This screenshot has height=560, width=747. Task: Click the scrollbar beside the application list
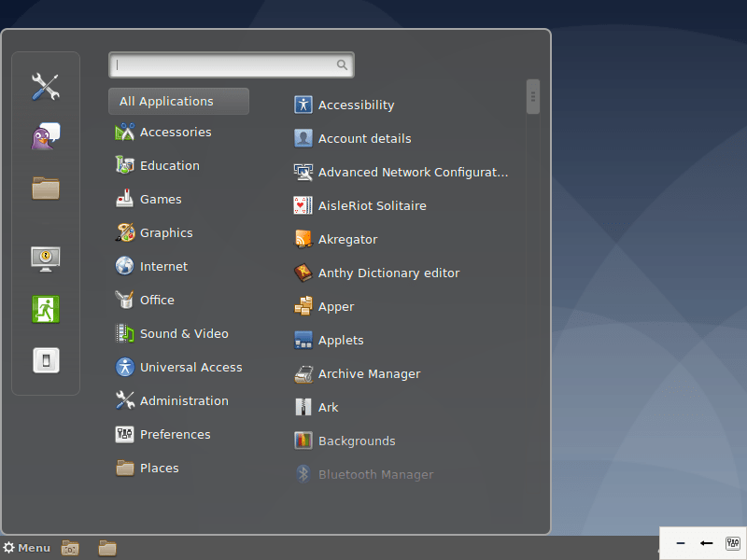point(532,96)
